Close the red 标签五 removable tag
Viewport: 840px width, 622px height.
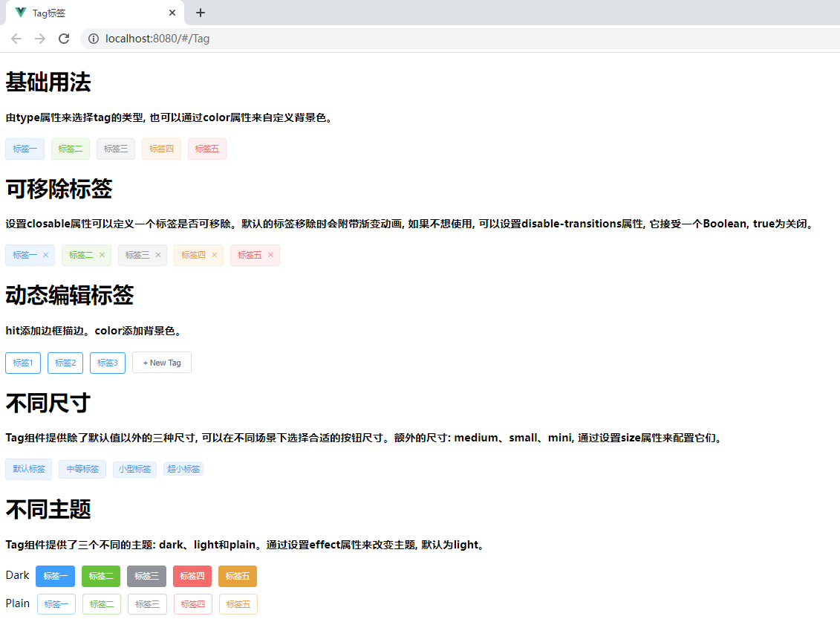coord(272,254)
